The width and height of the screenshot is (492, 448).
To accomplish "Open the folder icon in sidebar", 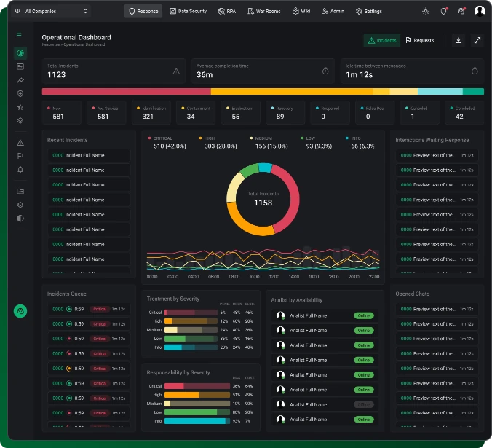I will click(x=20, y=191).
